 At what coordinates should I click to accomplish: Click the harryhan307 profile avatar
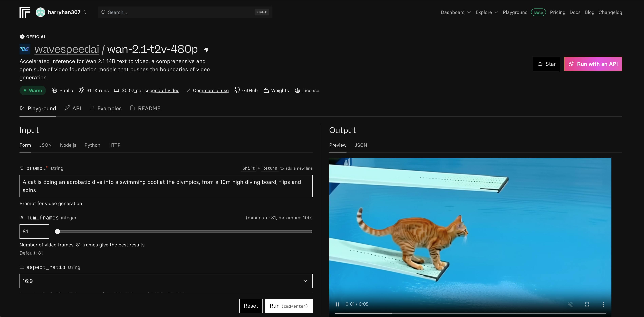pyautogui.click(x=41, y=12)
